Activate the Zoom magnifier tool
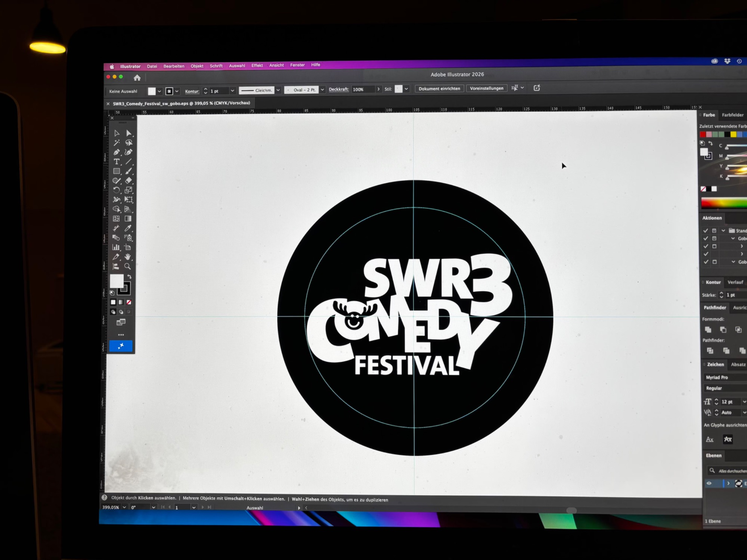Screen dimensions: 747x560 128,267
